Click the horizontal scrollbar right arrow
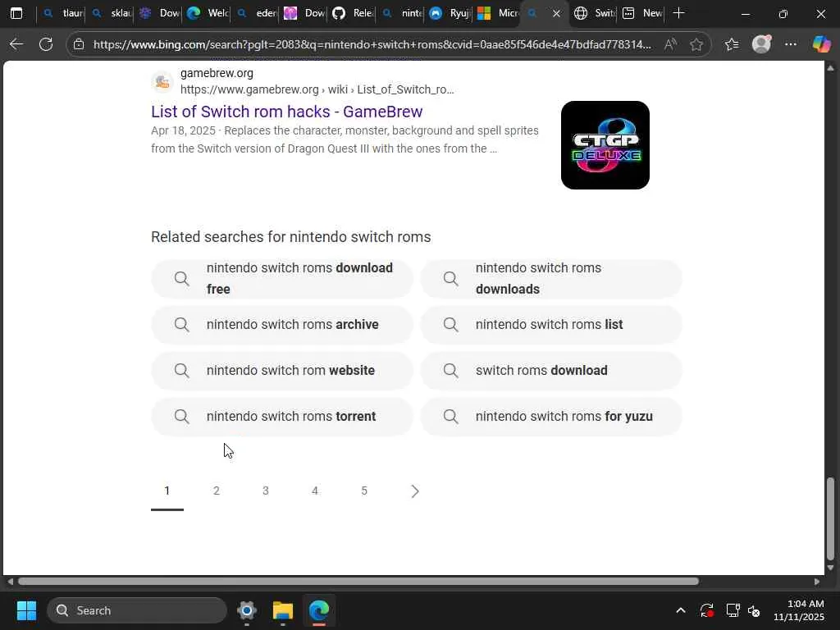Screen dimensions: 840x630 [817, 582]
